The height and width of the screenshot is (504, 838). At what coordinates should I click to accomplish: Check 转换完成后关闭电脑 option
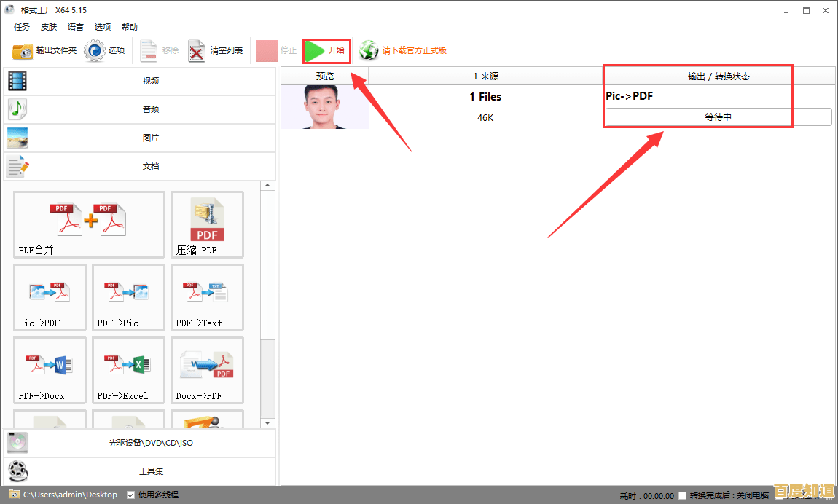[x=683, y=495]
